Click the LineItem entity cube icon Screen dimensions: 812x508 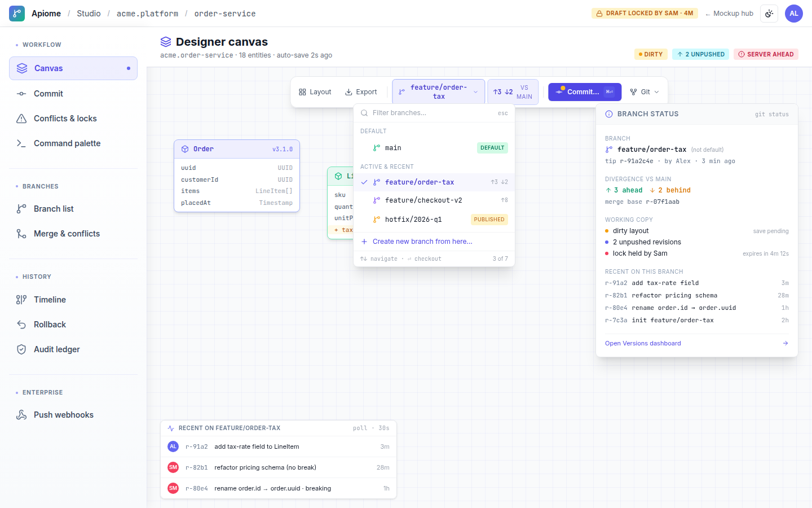[x=338, y=176]
